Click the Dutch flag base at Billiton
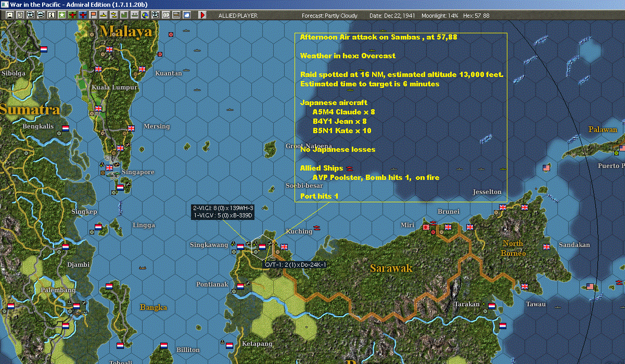 tap(164, 345)
